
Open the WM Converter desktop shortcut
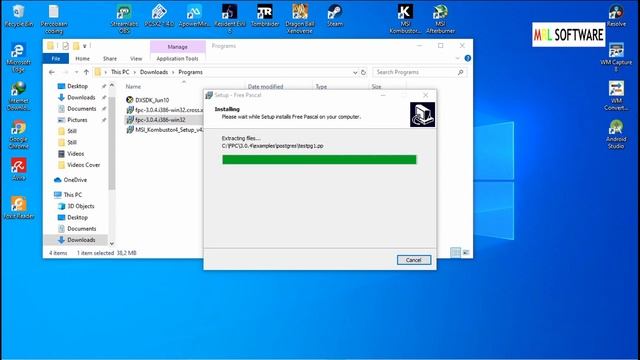point(616,96)
